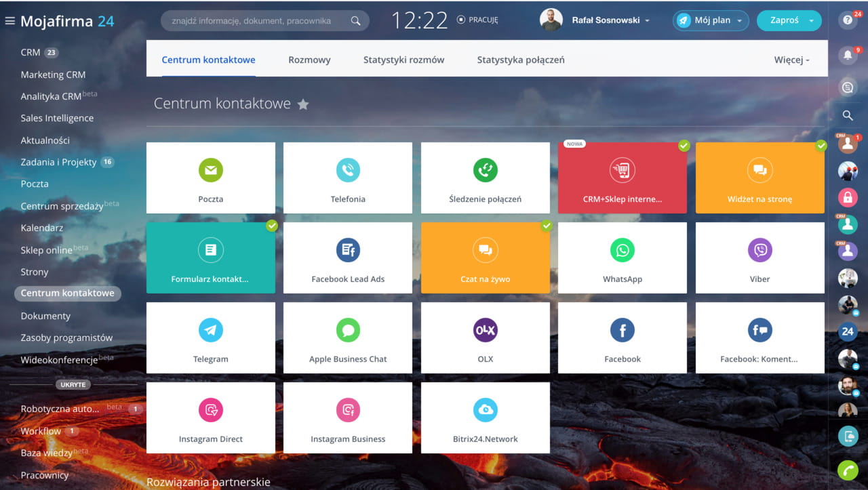868x490 pixels.
Task: Click the search input field
Action: coord(258,21)
